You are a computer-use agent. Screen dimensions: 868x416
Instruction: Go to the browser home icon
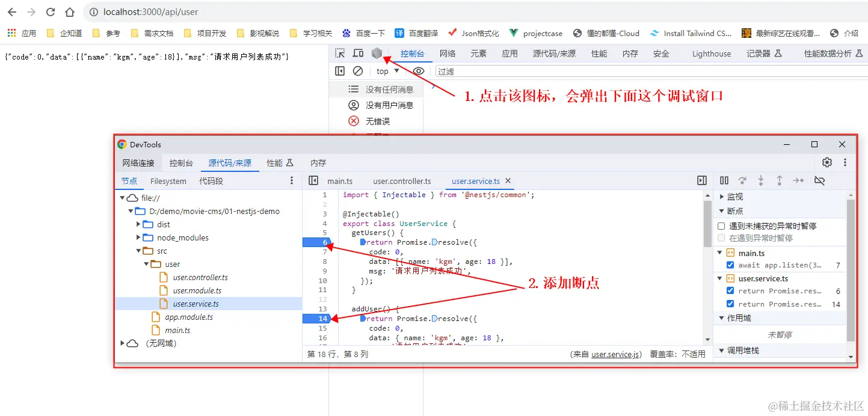(x=70, y=12)
